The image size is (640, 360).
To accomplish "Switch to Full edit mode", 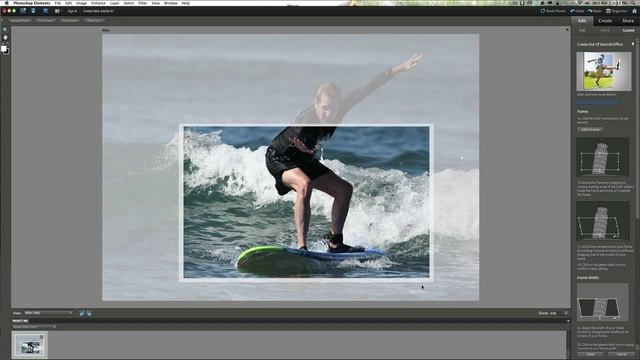I will pyautogui.click(x=582, y=30).
